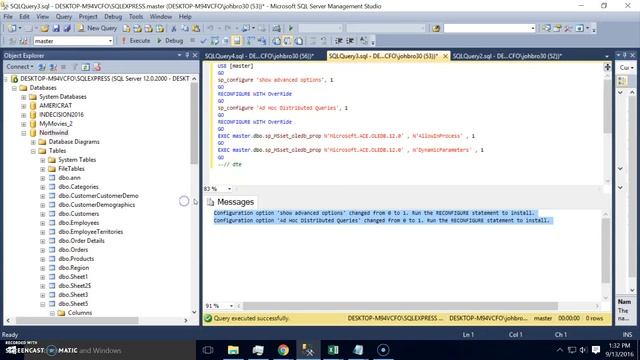Viewport: 640px width, 360px height.
Task: Click the Object Explorer vertical scrollbar thumb
Action: [194, 124]
